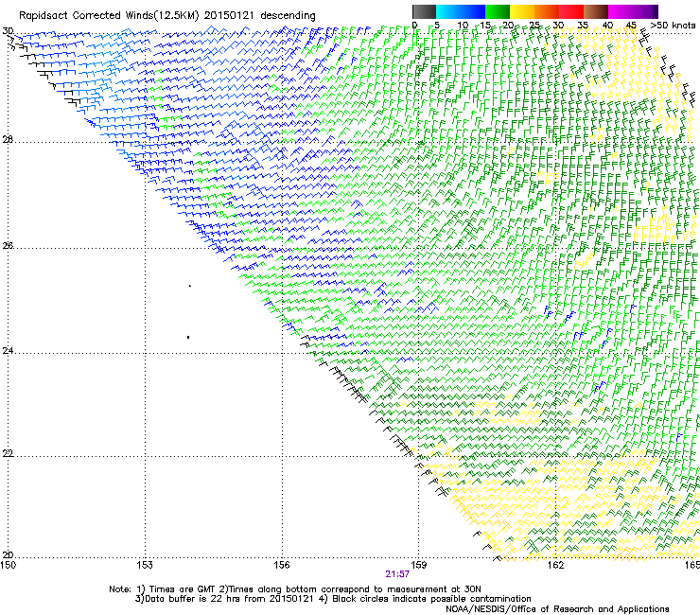
Task: Click the latitude label '24'
Action: coord(8,351)
